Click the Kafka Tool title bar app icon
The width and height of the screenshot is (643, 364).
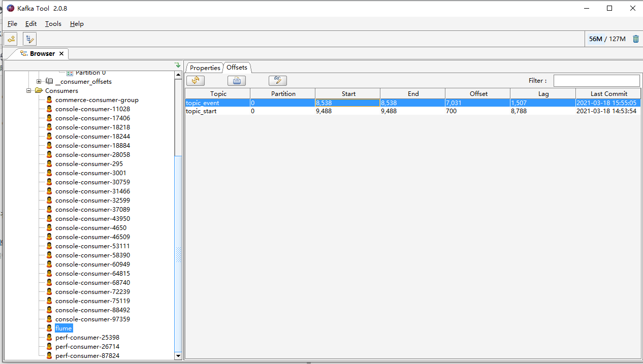tap(10, 8)
